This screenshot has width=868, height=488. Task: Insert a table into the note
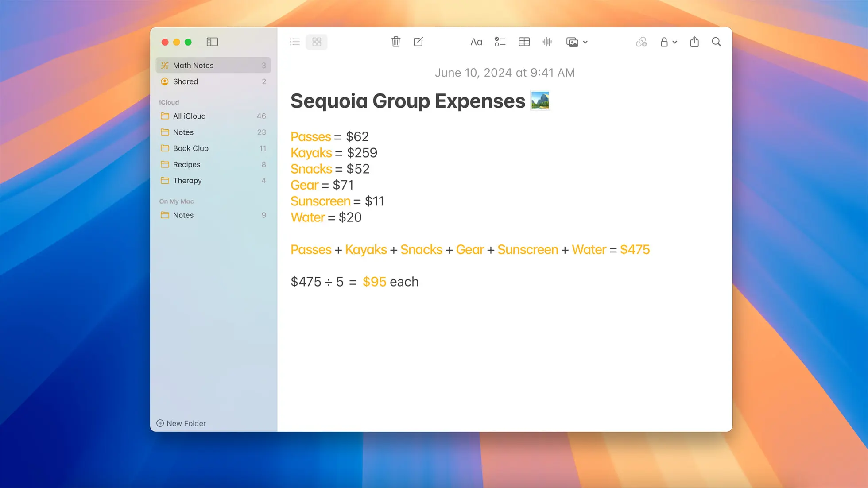tap(524, 42)
